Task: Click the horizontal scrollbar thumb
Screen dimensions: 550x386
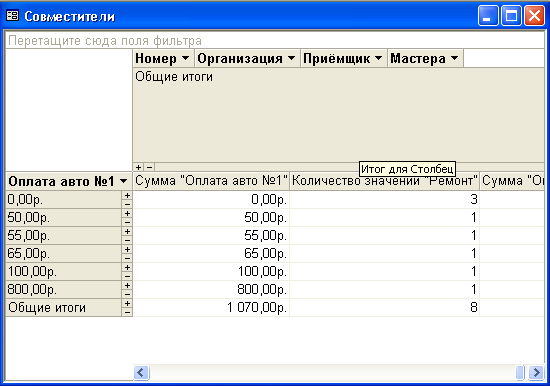Action: pos(521,372)
